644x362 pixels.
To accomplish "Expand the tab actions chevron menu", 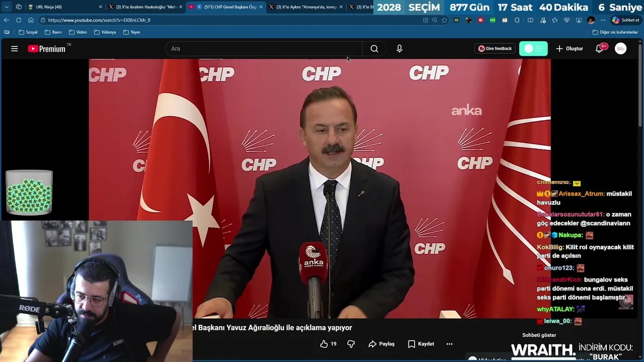I will [x=7, y=7].
